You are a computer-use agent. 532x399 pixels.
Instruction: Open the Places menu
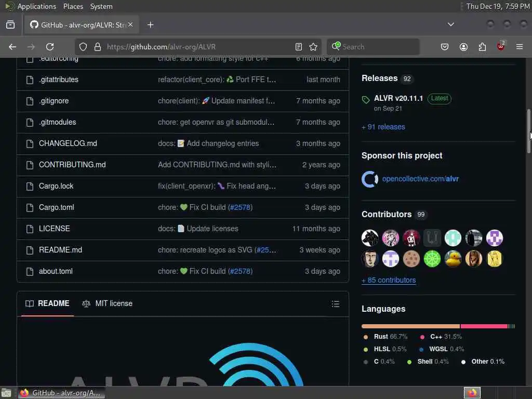point(73,6)
